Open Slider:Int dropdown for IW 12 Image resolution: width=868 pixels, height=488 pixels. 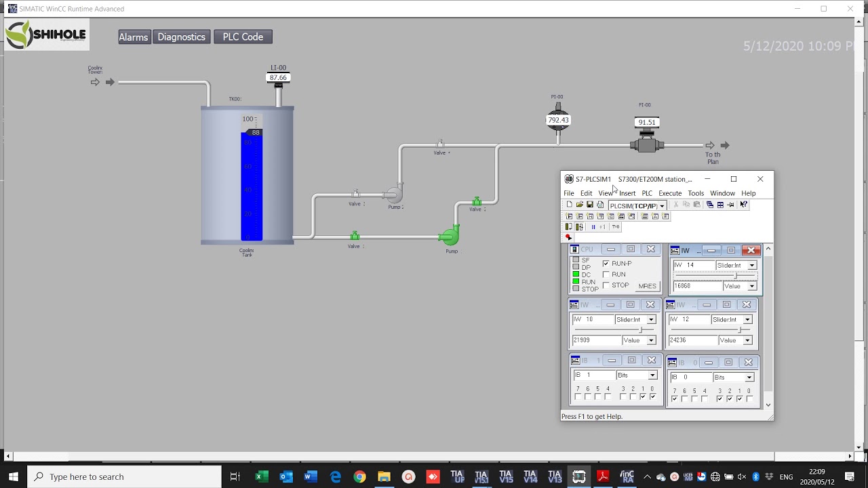(x=747, y=319)
